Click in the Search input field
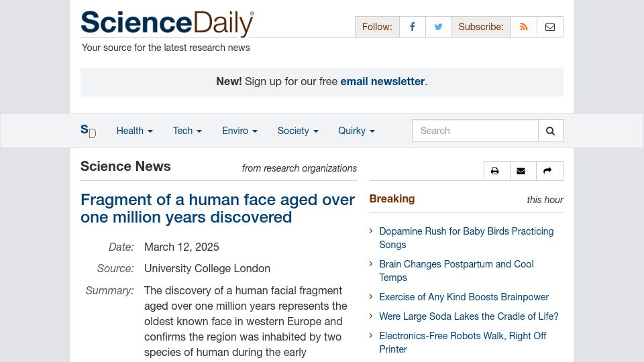This screenshot has width=644, height=362. [475, 131]
